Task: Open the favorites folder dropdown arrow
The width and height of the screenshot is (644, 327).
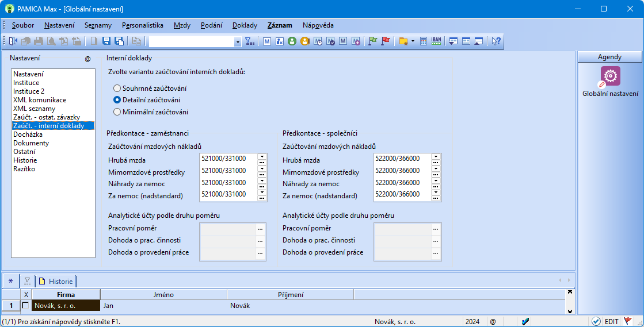Action: point(413,41)
